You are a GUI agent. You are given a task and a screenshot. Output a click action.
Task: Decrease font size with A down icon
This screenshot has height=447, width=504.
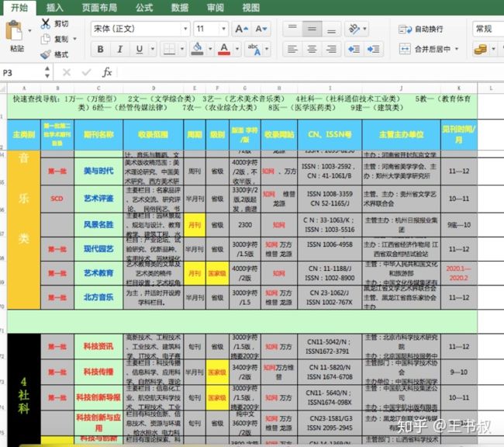[x=261, y=29]
